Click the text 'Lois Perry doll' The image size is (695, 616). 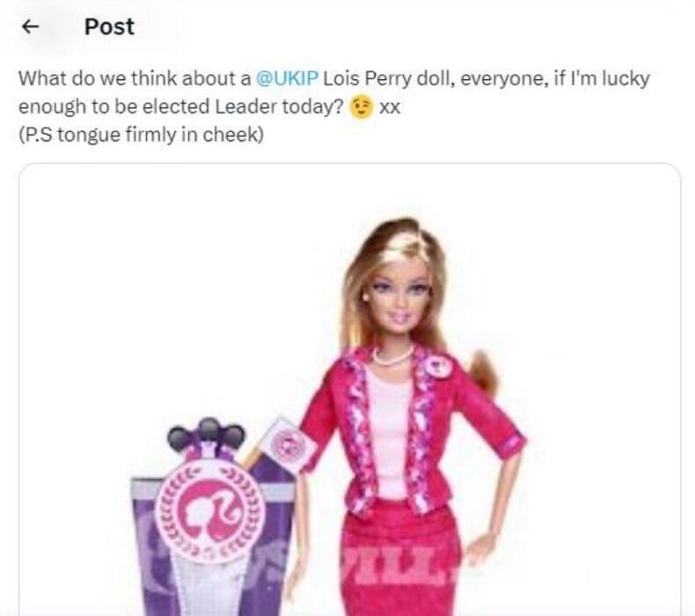[388, 78]
